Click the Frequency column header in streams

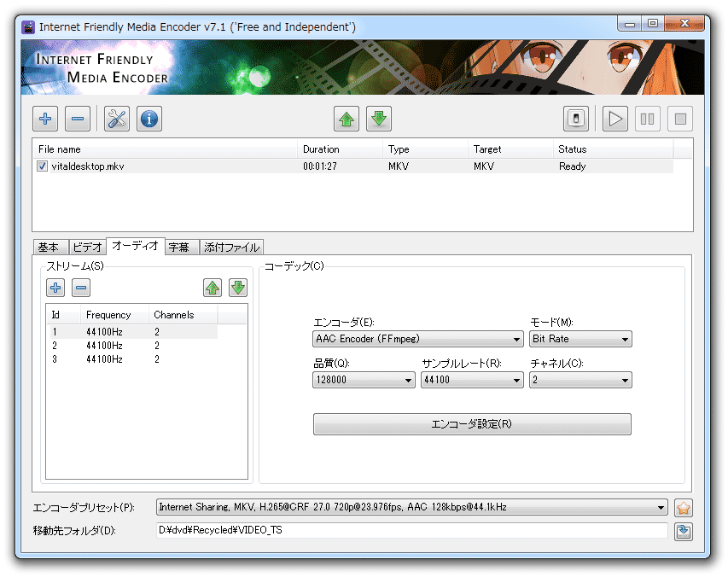tap(114, 315)
